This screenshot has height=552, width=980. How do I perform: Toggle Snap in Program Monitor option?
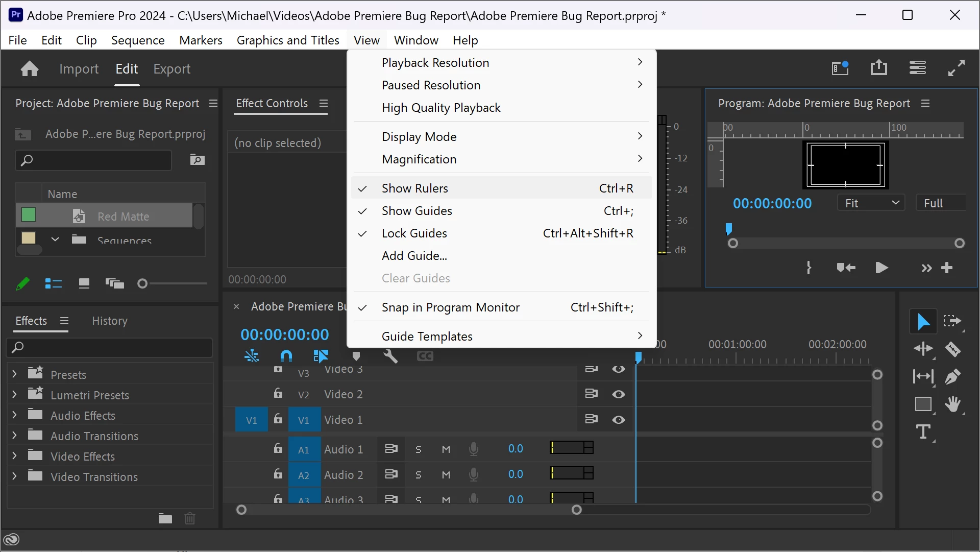[x=450, y=307]
